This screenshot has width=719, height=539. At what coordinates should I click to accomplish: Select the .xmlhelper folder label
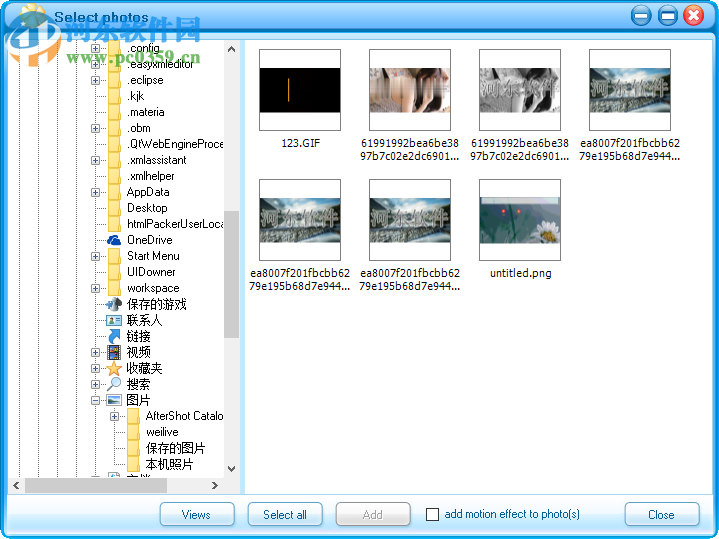[151, 176]
